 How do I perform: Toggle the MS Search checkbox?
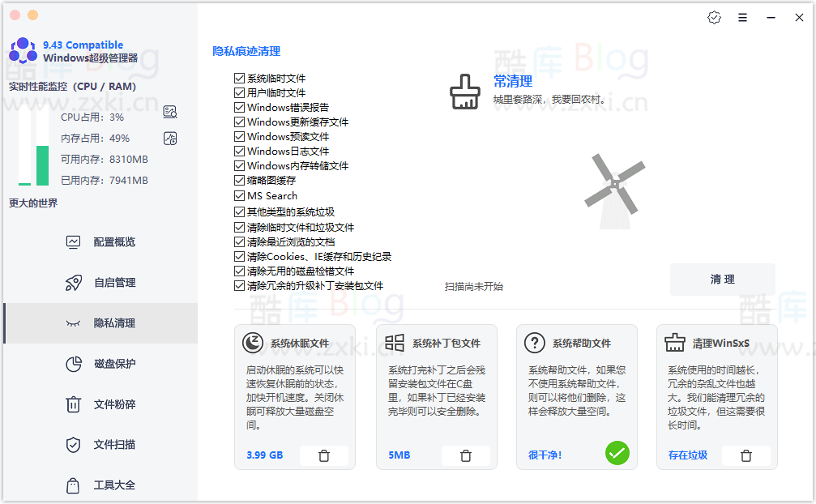(239, 195)
